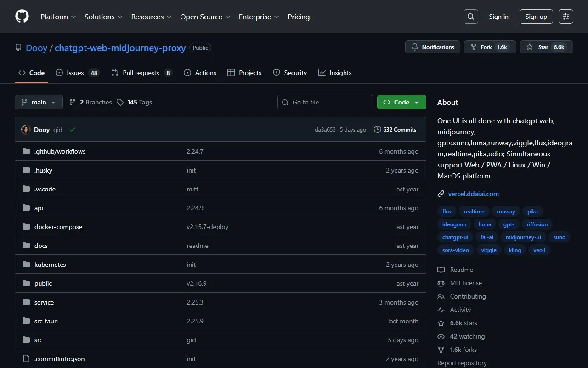Expand the green Code dropdown button
This screenshot has width=588, height=368.
point(401,102)
